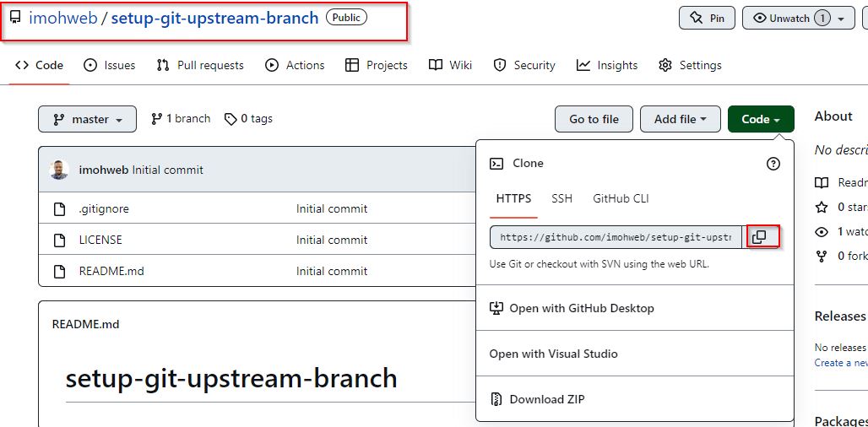Click the tag icon next to 0 tags

pos(231,119)
